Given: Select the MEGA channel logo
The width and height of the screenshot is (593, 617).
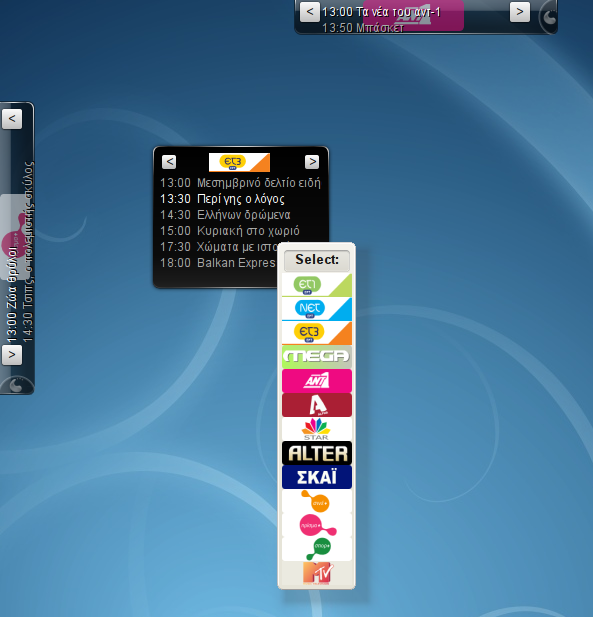Looking at the screenshot, I should [317, 357].
